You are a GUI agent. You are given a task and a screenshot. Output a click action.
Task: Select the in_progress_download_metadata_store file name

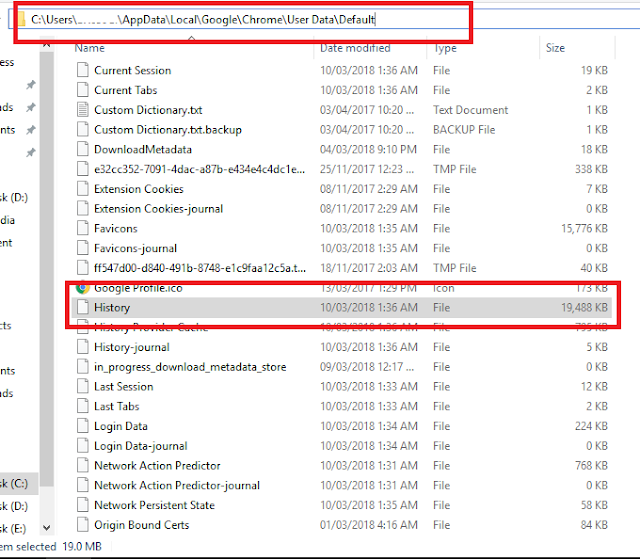click(190, 367)
